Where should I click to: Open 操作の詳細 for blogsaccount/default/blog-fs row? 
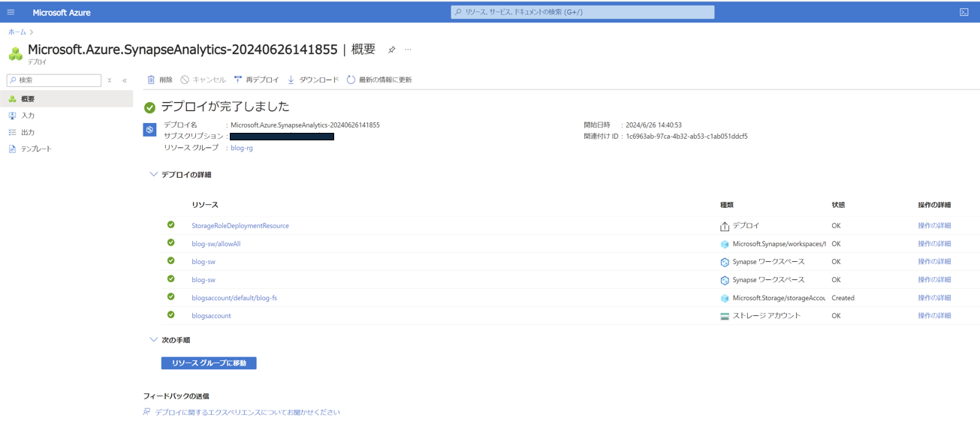(934, 298)
